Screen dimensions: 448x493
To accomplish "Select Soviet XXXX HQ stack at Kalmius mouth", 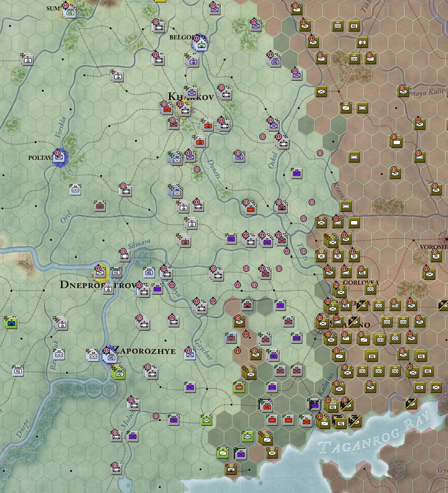I will pos(332,405).
